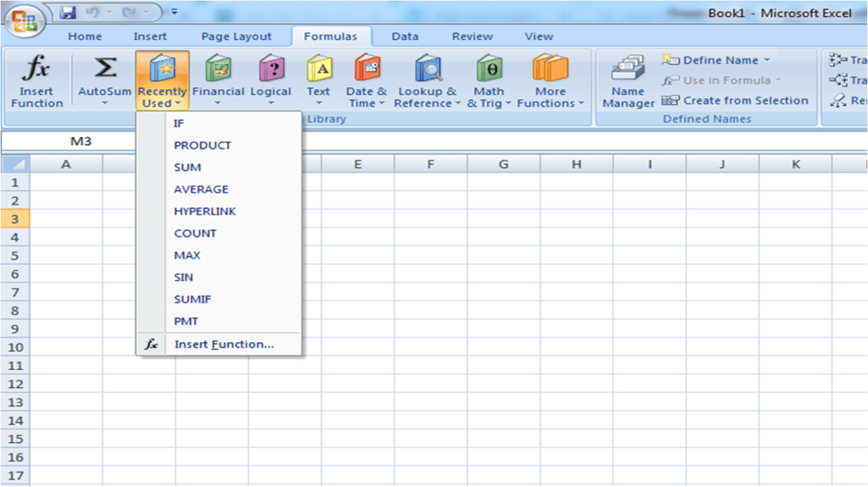
Task: Switch to the Insert ribbon tab
Action: point(150,36)
